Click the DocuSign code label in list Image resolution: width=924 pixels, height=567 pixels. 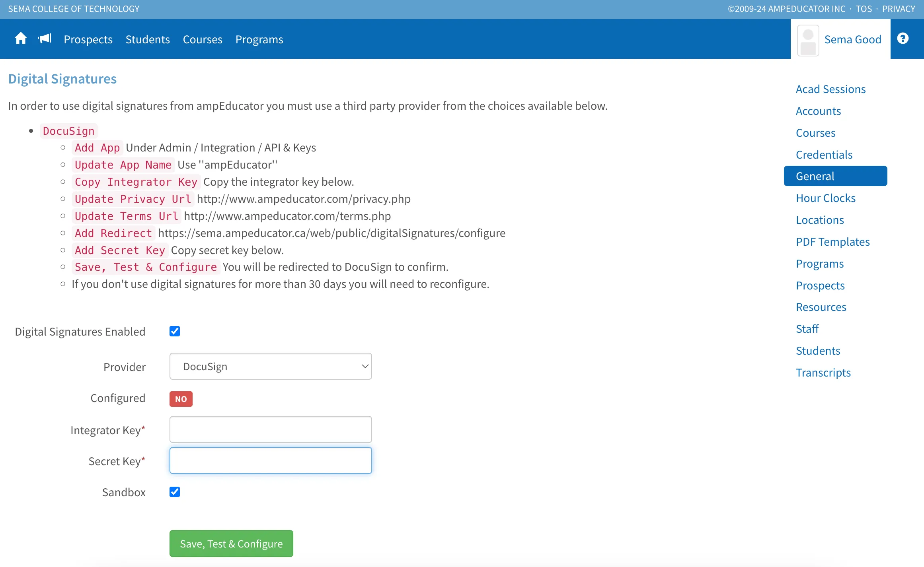click(68, 131)
